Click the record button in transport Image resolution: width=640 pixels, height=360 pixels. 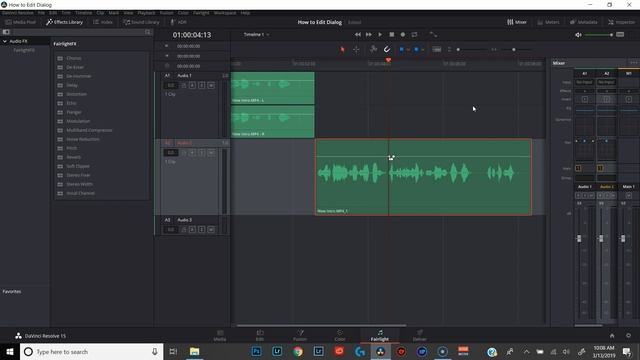click(403, 35)
